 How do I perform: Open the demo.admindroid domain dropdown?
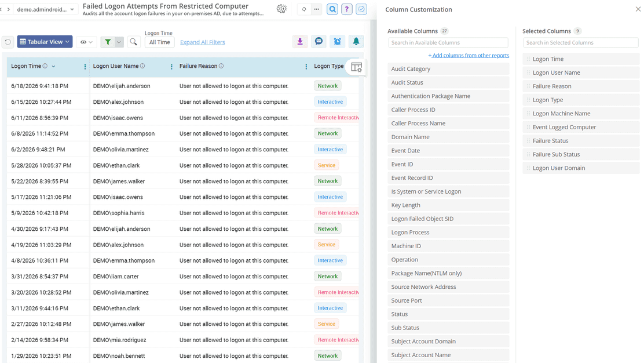45,9
